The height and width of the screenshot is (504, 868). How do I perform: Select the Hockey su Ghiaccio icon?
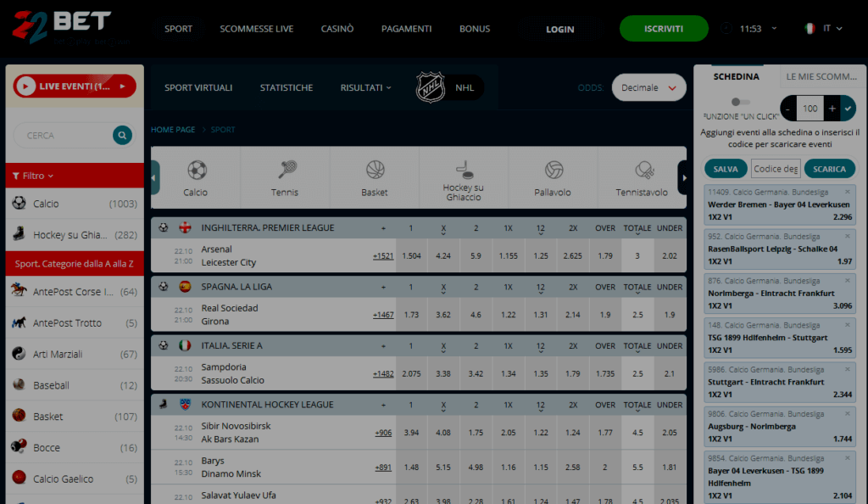tap(464, 169)
